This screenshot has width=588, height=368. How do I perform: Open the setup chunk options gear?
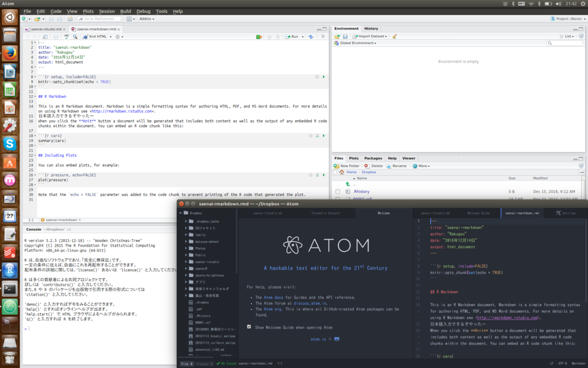[x=317, y=77]
